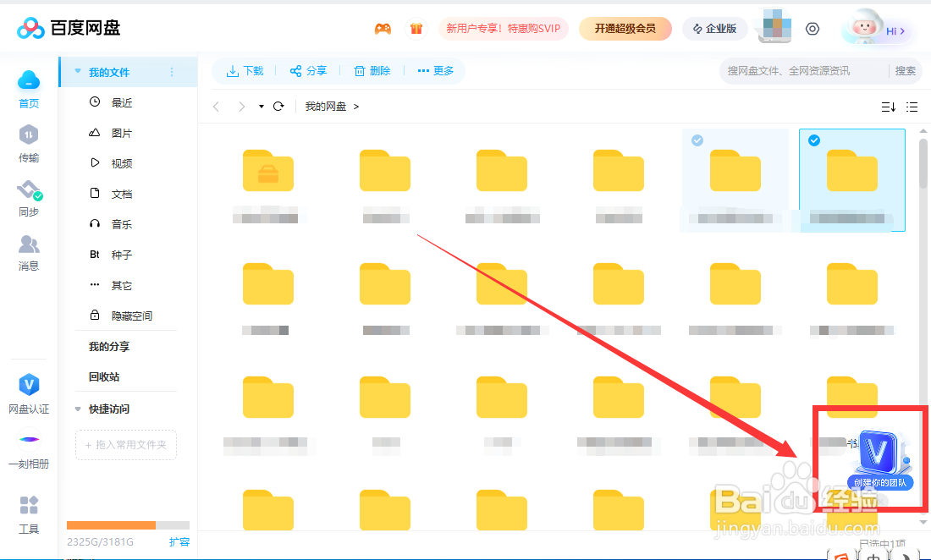Deselect the blue checkbox on the highlighted folder
Screen dimensions: 931x560
pyautogui.click(x=813, y=140)
